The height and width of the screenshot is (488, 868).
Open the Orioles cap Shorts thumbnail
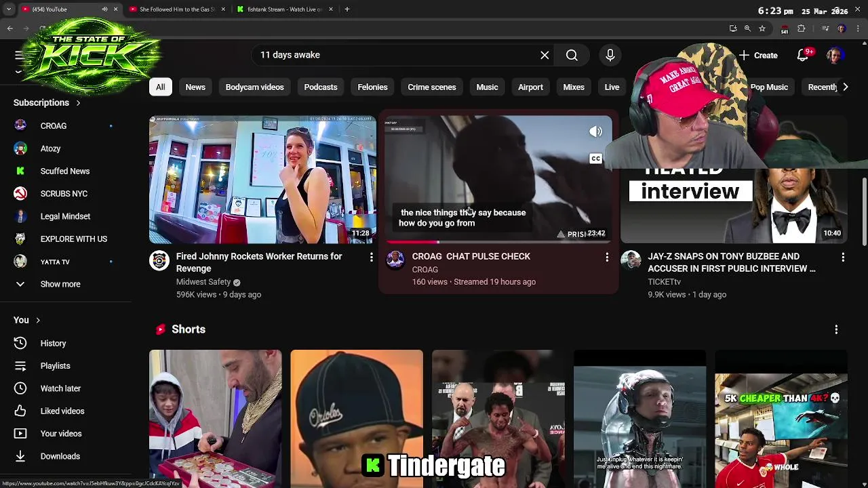(x=357, y=418)
